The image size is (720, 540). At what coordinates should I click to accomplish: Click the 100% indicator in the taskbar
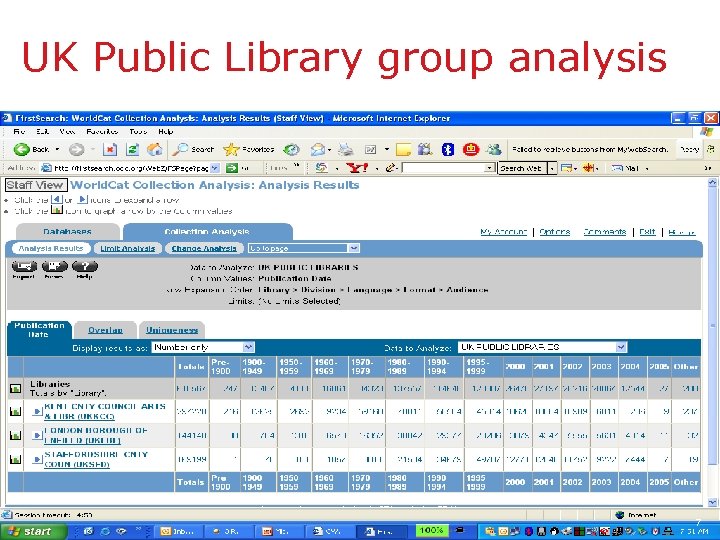point(432,530)
